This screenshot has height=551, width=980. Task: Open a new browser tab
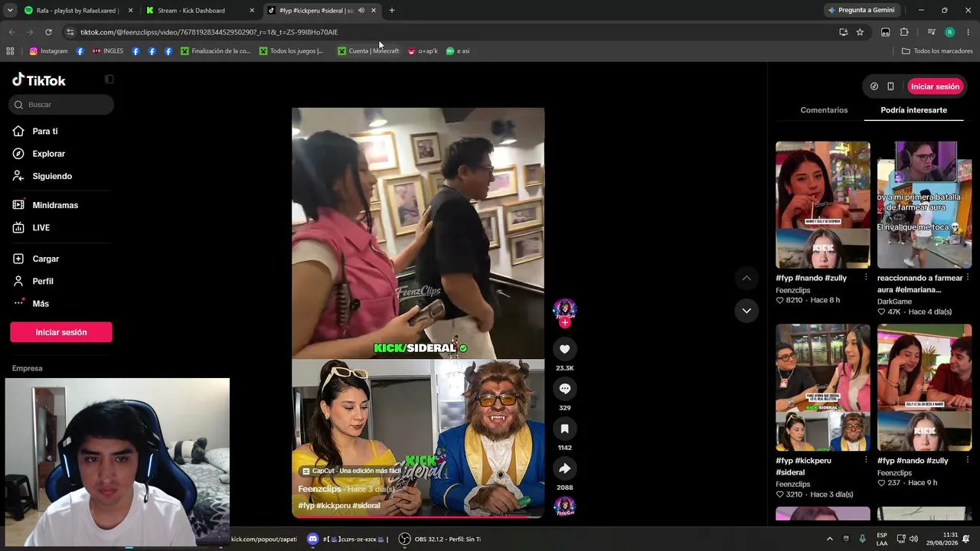pos(392,11)
